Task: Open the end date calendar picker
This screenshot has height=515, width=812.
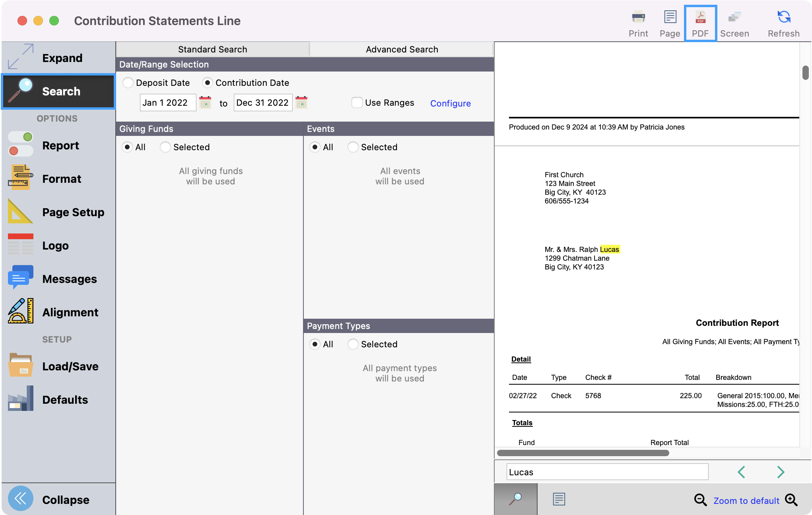Action: 301,103
